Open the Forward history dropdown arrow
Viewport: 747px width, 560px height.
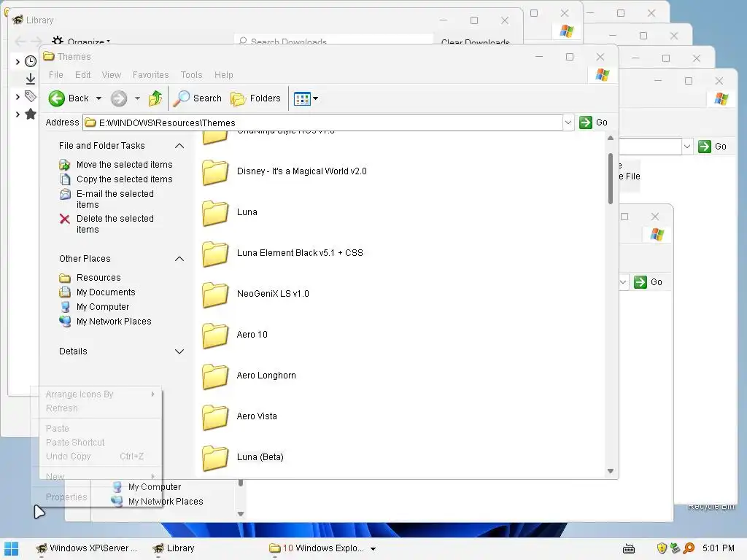pos(137,98)
